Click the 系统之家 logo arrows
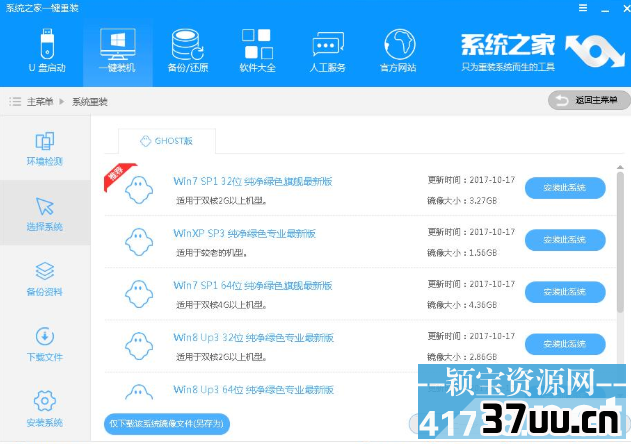 point(595,51)
